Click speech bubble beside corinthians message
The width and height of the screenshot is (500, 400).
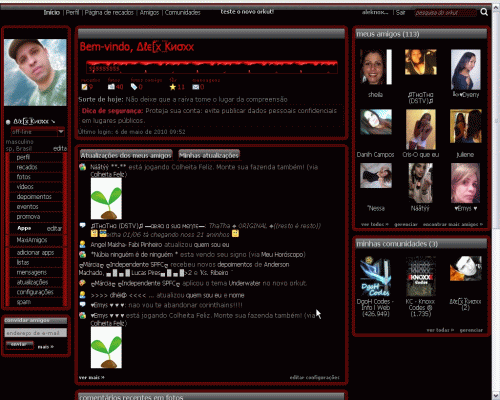click(x=83, y=304)
